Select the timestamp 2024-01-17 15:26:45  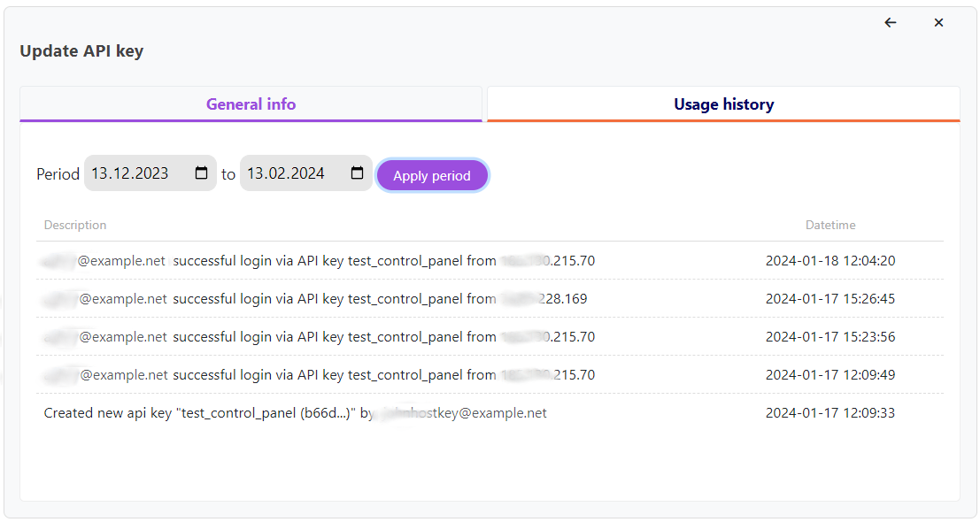coord(830,299)
